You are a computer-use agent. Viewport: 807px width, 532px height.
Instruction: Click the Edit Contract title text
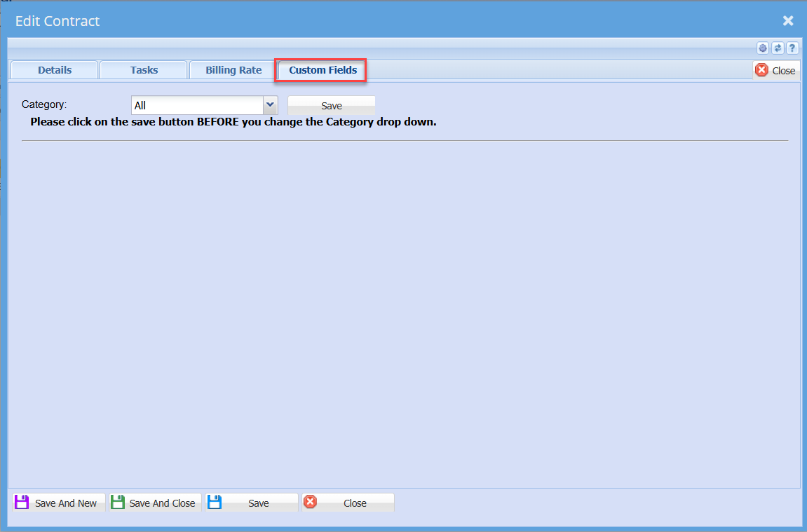57,21
